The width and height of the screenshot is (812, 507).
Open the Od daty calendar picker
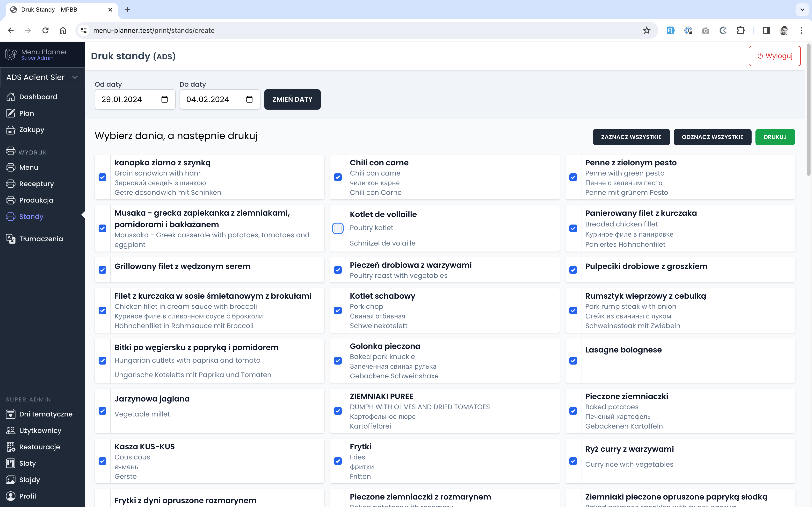pos(164,99)
